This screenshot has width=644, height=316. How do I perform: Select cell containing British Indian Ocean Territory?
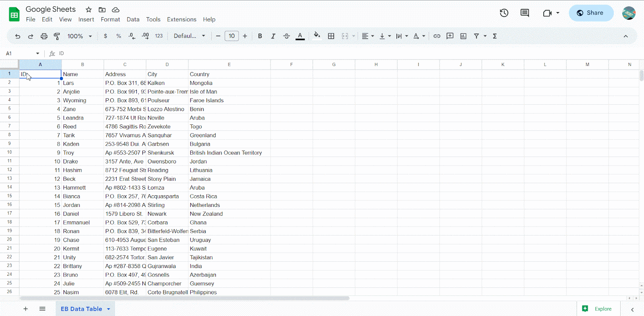(229, 153)
